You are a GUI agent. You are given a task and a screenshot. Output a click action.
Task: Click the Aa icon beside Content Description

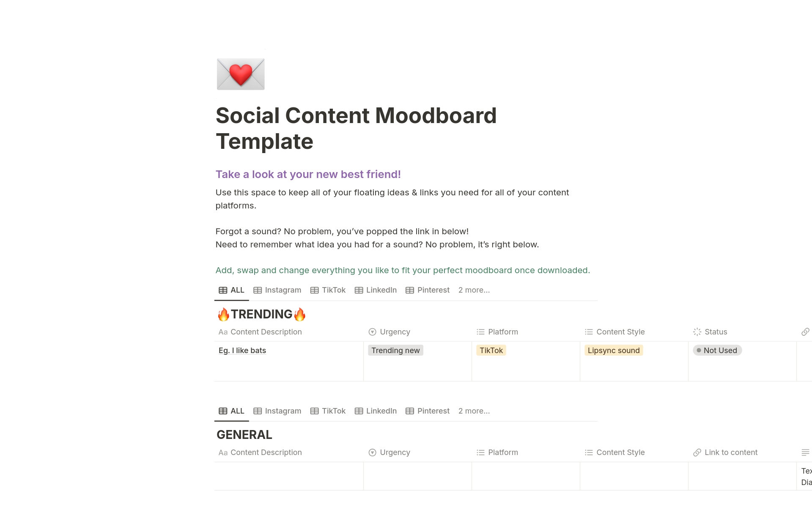pos(223,332)
